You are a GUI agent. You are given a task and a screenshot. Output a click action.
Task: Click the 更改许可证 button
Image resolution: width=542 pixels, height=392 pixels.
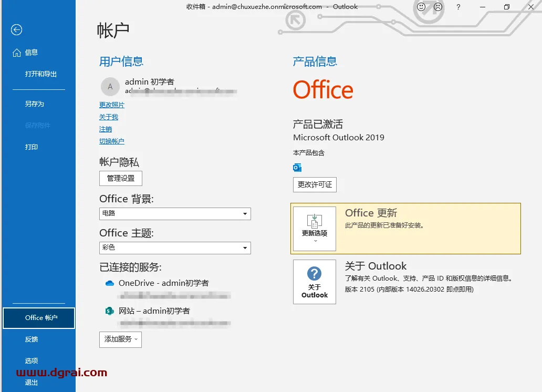pos(315,184)
